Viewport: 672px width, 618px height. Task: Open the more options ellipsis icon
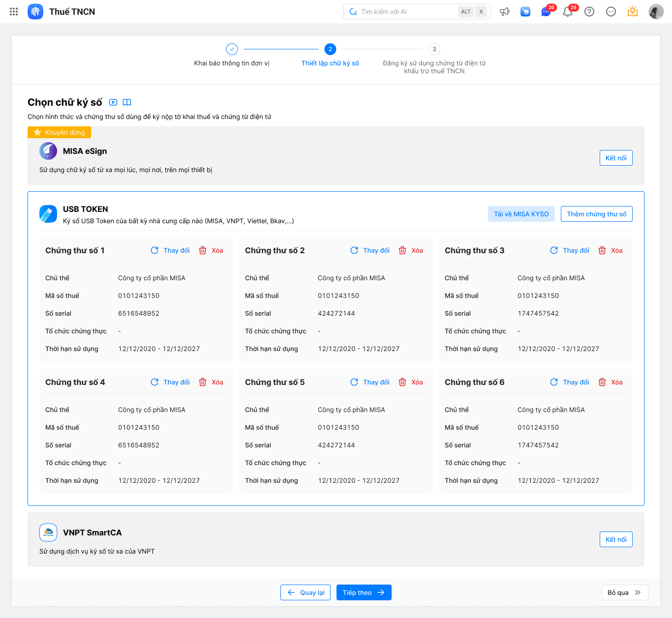pyautogui.click(x=611, y=11)
